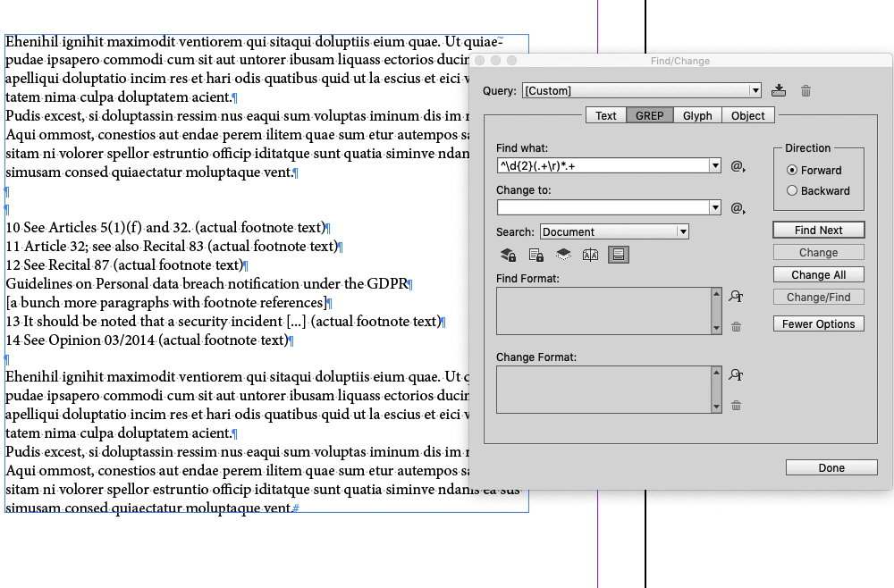Screen dimensions: 894x588
Task: Clear the Find Format settings with trash icon
Action: click(x=735, y=326)
